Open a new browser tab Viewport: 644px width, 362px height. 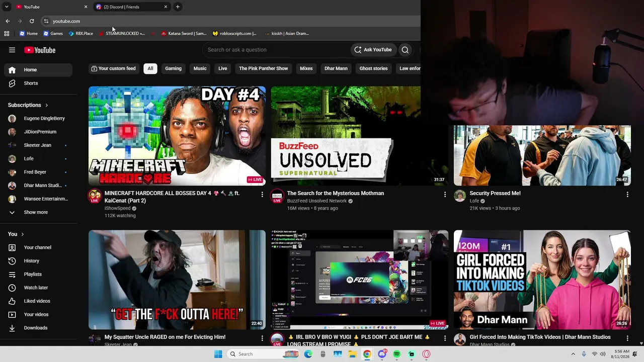(x=178, y=7)
